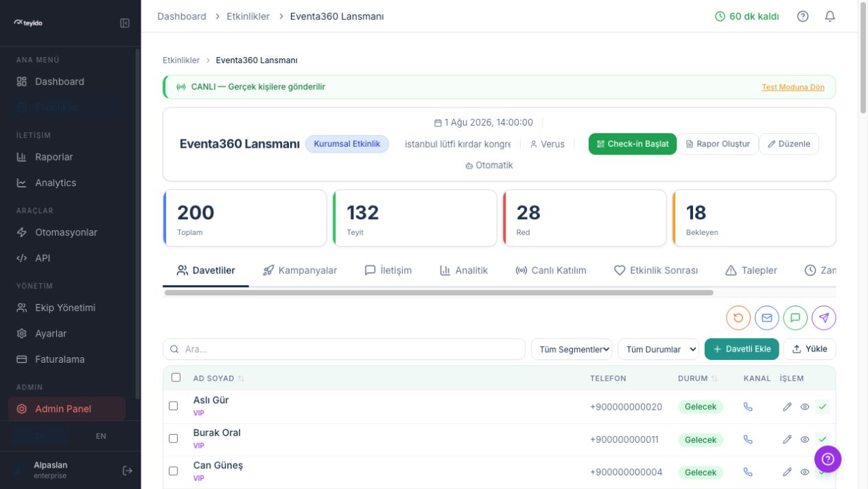
Task: Switch to the Analitik tab
Action: [464, 271]
